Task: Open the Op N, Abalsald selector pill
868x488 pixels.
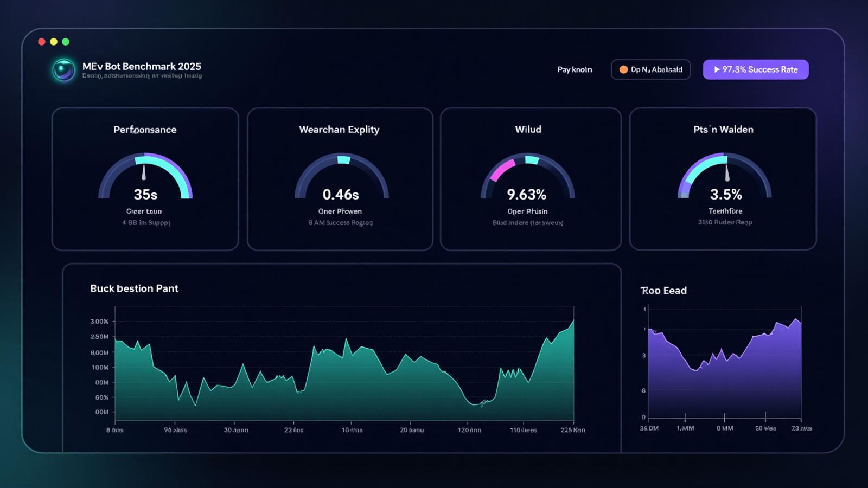Action: [650, 69]
